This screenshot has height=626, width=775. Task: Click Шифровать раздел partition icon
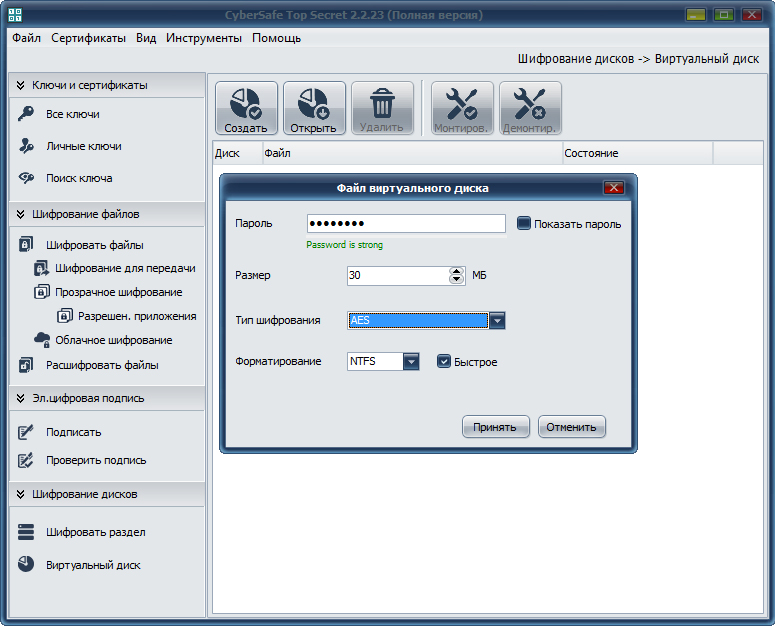pos(26,532)
